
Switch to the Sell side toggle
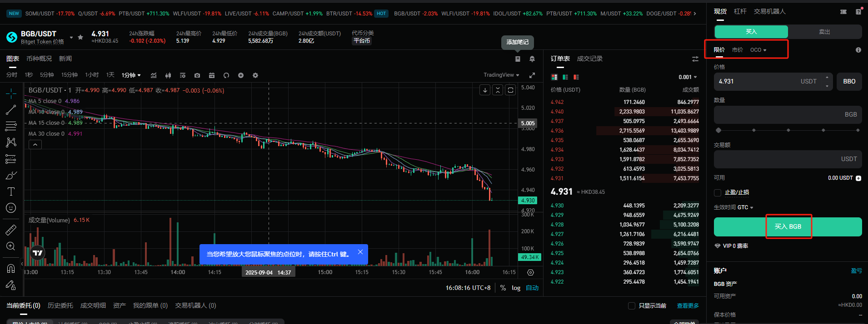(x=825, y=32)
